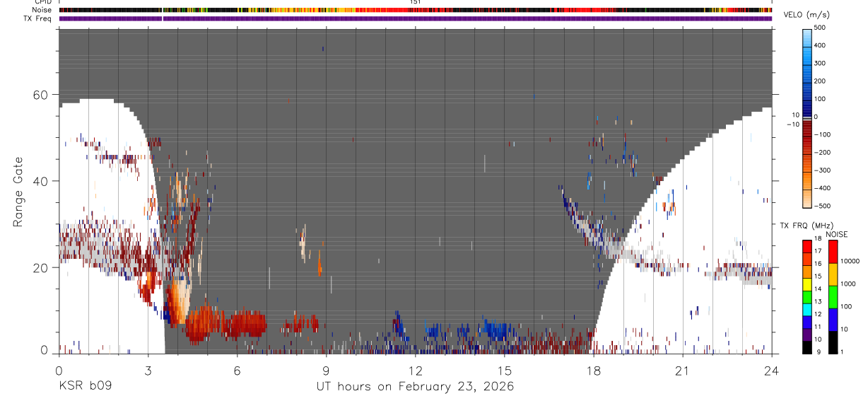Click the TX FRQ (MHz) legend title

(x=806, y=226)
